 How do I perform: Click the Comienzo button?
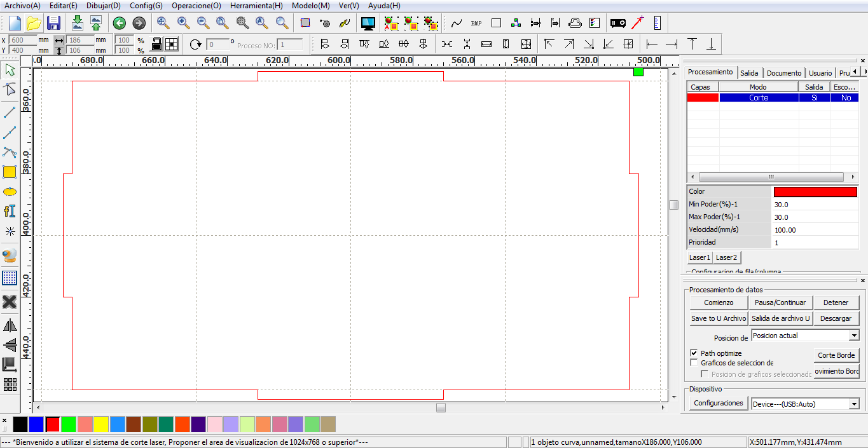719,302
